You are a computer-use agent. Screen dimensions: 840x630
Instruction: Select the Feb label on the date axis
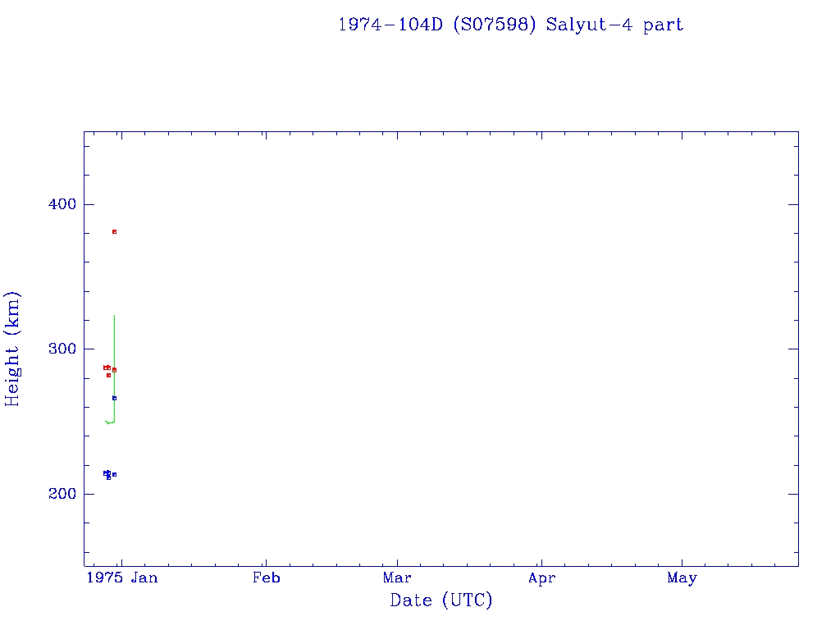click(x=266, y=578)
